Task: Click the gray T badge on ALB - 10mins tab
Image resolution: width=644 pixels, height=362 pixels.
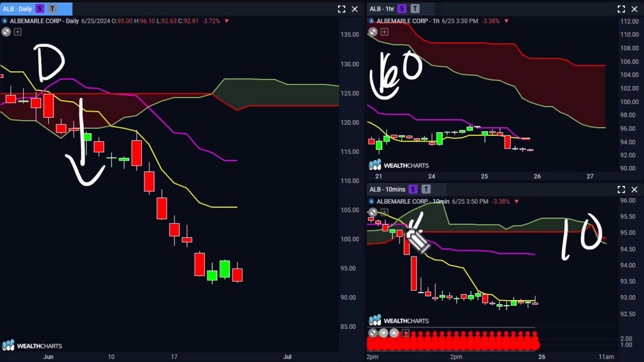Action: pos(426,189)
